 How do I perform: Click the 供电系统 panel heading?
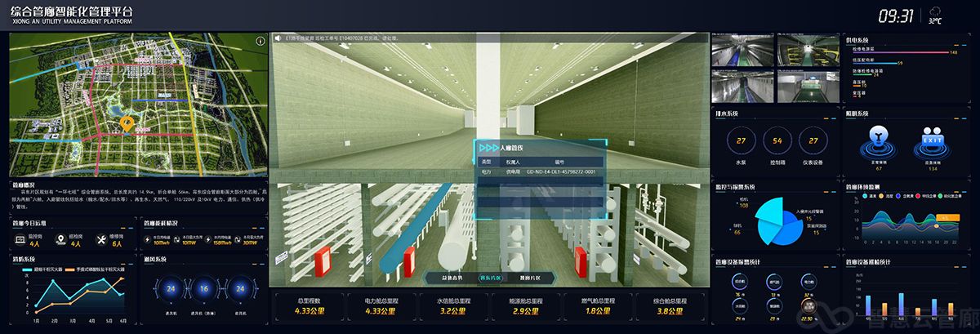tap(857, 40)
